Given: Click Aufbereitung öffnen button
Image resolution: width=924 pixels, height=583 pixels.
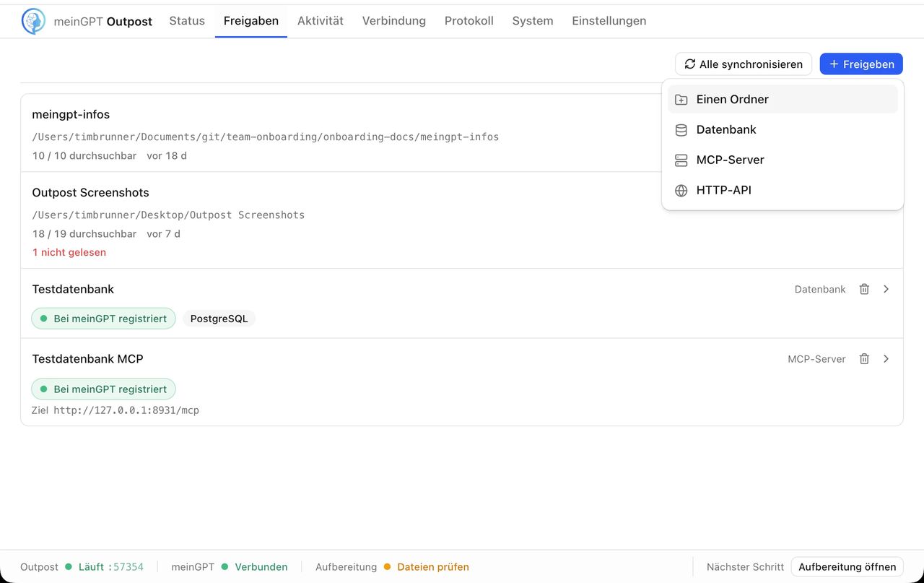Looking at the screenshot, I should [x=847, y=567].
